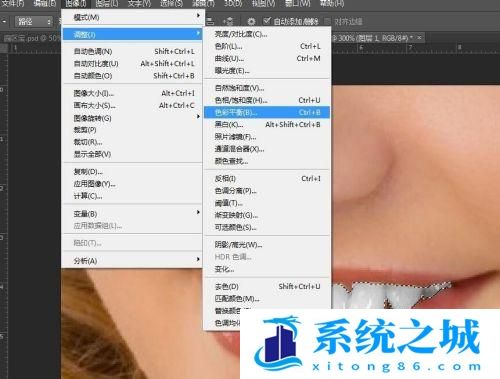The image size is (500, 379).
Task: Open the 图层(L) menu
Action: [x=107, y=4]
